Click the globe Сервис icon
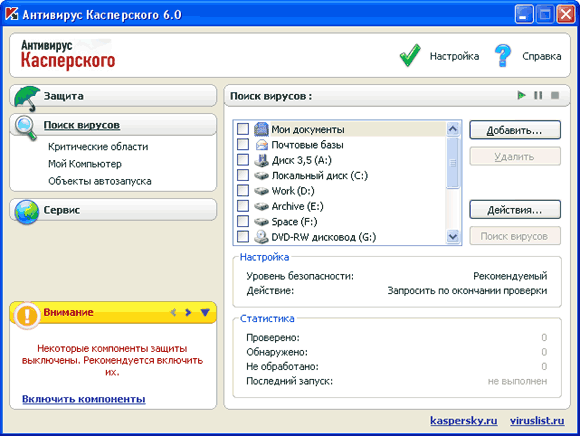 tap(27, 212)
